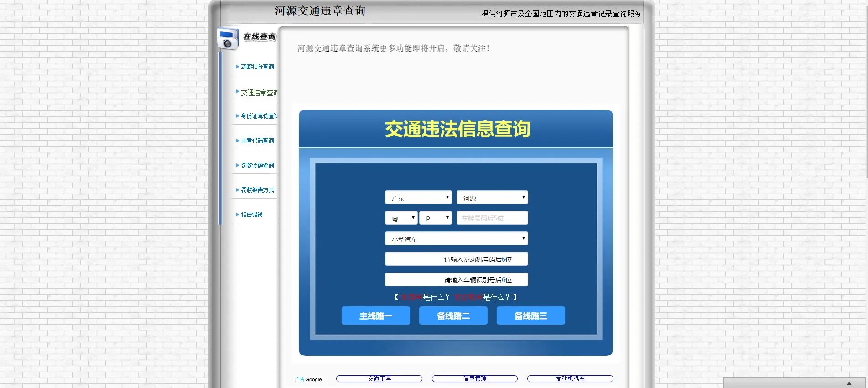Open the 身份证真伪查询 sidebar link

point(259,116)
